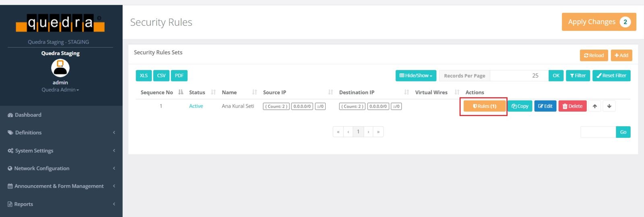Screen dimensions: 644x217
Task: Expand the Reports menu
Action: click(x=61, y=204)
